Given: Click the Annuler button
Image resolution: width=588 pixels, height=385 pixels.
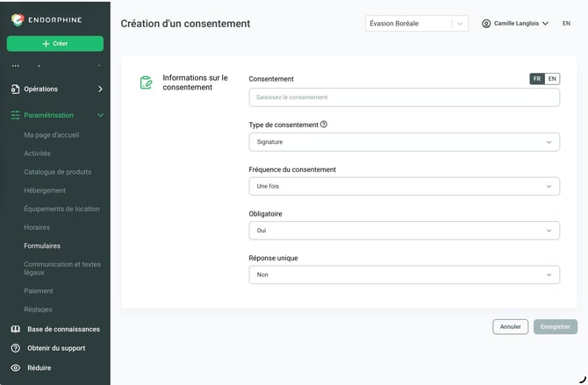Looking at the screenshot, I should (511, 327).
